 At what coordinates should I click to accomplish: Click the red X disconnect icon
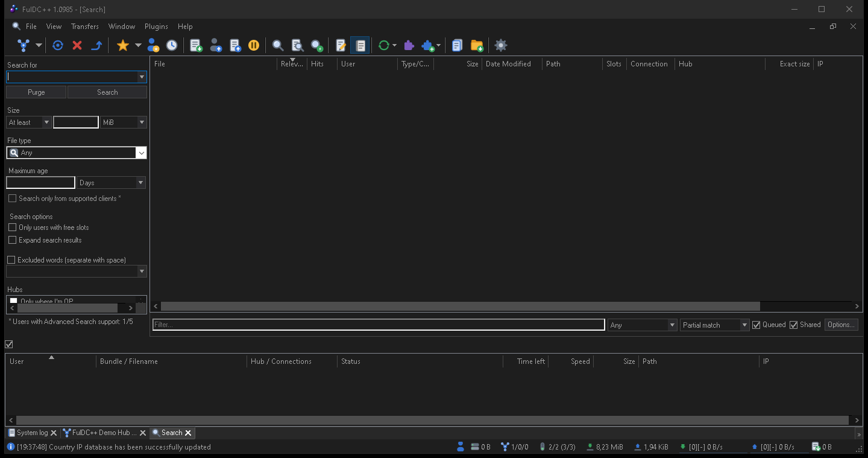(x=77, y=45)
